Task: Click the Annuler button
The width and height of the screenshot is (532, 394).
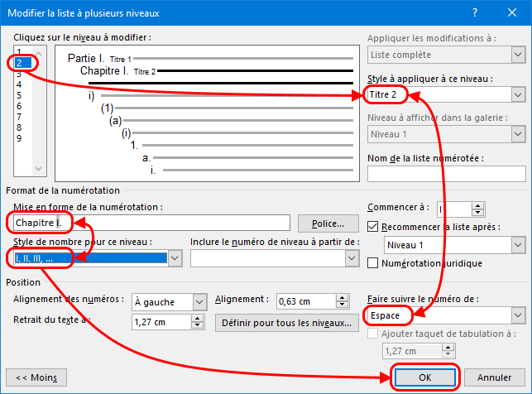Action: point(494,377)
